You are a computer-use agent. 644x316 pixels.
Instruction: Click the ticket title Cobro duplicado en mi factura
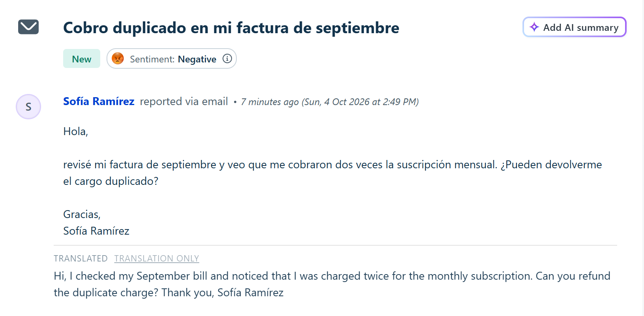(x=231, y=28)
